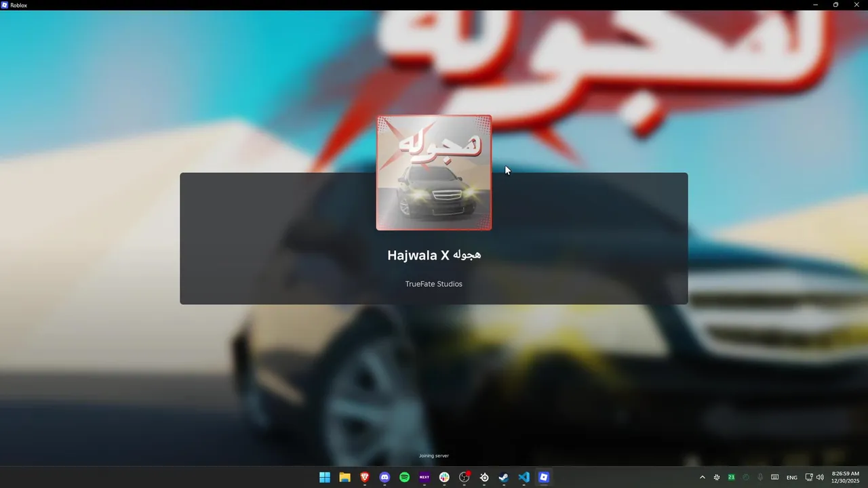The image size is (868, 488).
Task: Open Slack from the taskbar
Action: 444,477
